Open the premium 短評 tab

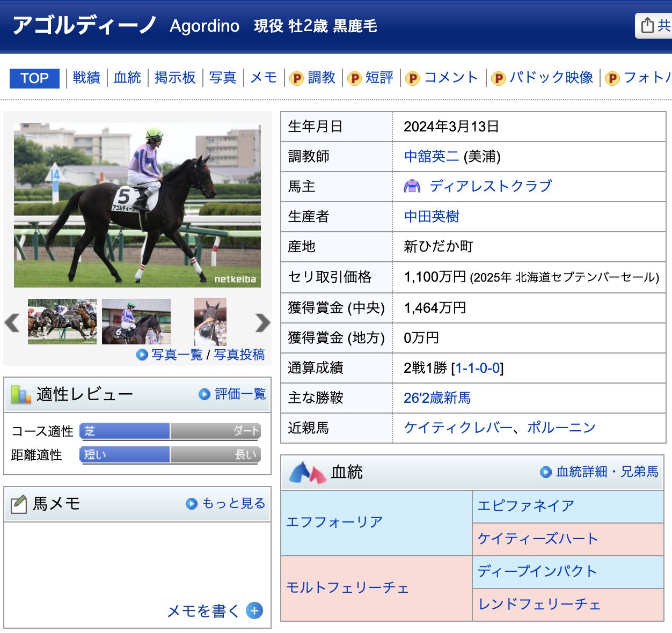tap(379, 78)
